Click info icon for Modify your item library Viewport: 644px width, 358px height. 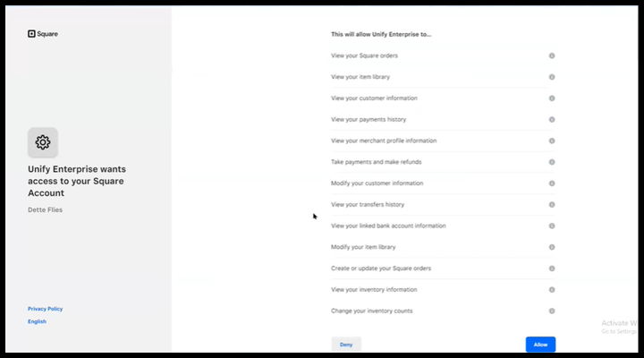[552, 247]
